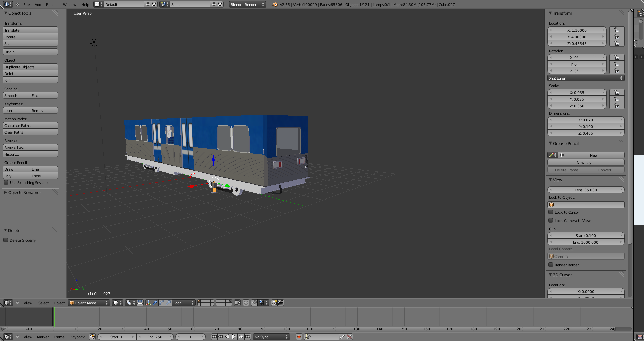Open the Render menu
The image size is (644, 341).
[52, 5]
